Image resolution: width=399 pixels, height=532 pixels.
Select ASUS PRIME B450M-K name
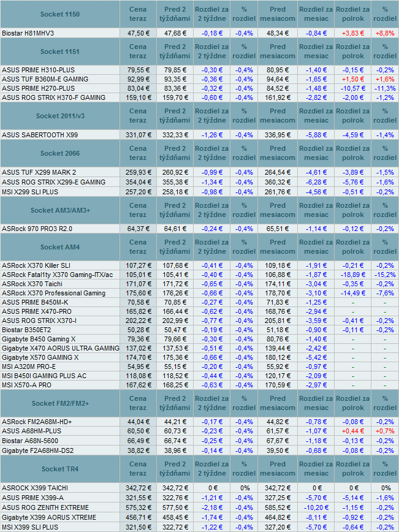[37, 302]
